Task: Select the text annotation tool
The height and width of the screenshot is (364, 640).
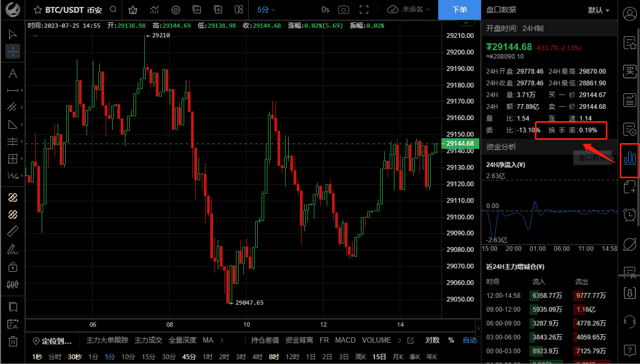Action: pyautogui.click(x=13, y=74)
